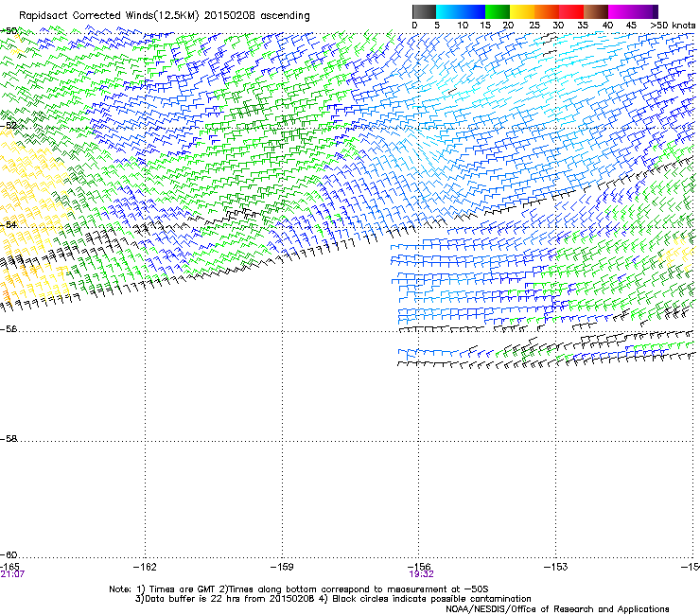Click the 'Times are GMT' note line

(299, 589)
